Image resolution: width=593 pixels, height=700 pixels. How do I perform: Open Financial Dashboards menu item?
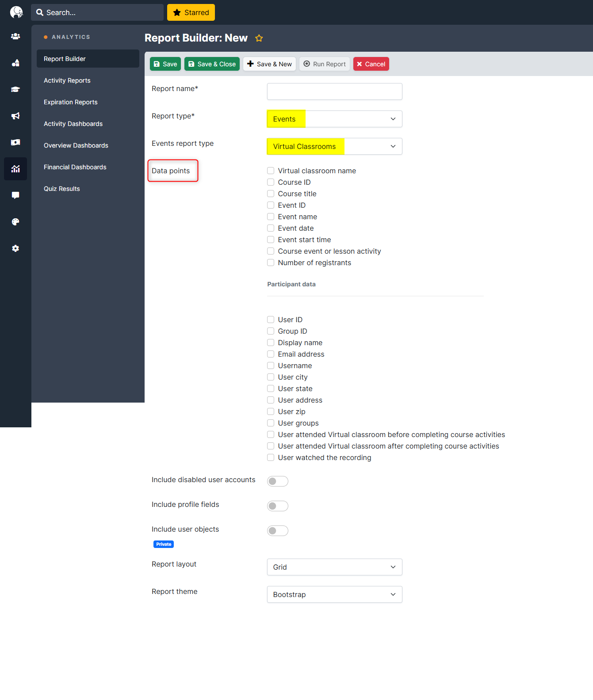point(75,167)
